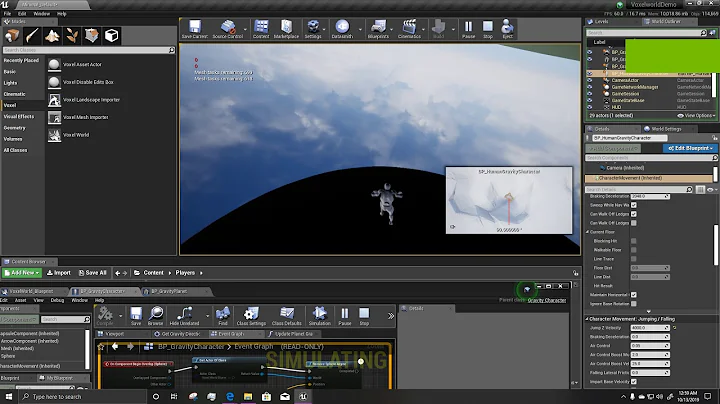Open the File menu

pyautogui.click(x=7, y=14)
